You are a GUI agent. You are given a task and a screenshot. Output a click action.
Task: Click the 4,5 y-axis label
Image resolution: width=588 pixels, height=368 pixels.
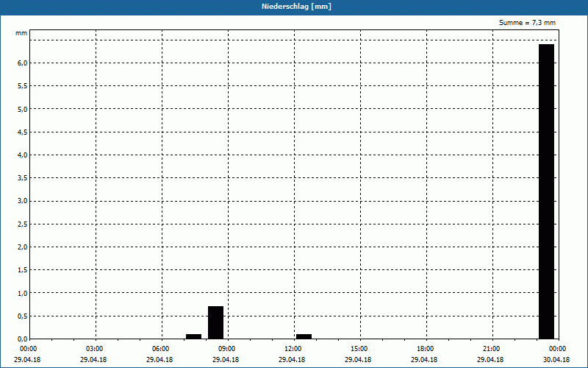pos(23,132)
